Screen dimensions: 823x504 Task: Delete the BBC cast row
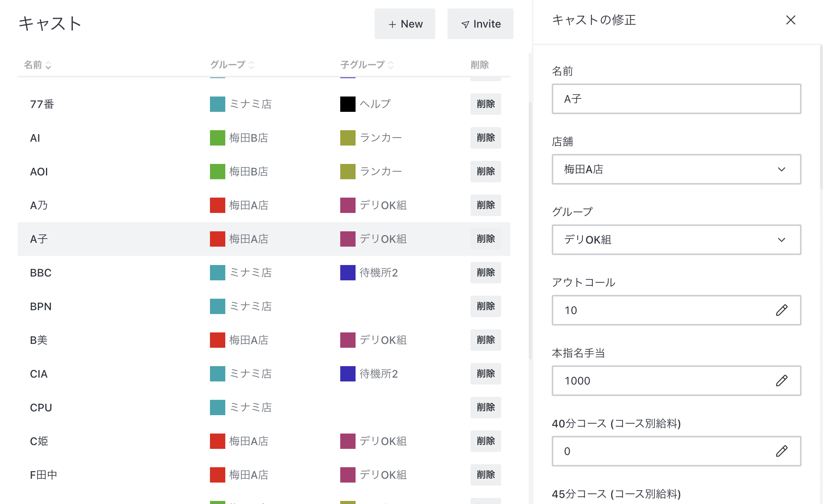coord(485,272)
